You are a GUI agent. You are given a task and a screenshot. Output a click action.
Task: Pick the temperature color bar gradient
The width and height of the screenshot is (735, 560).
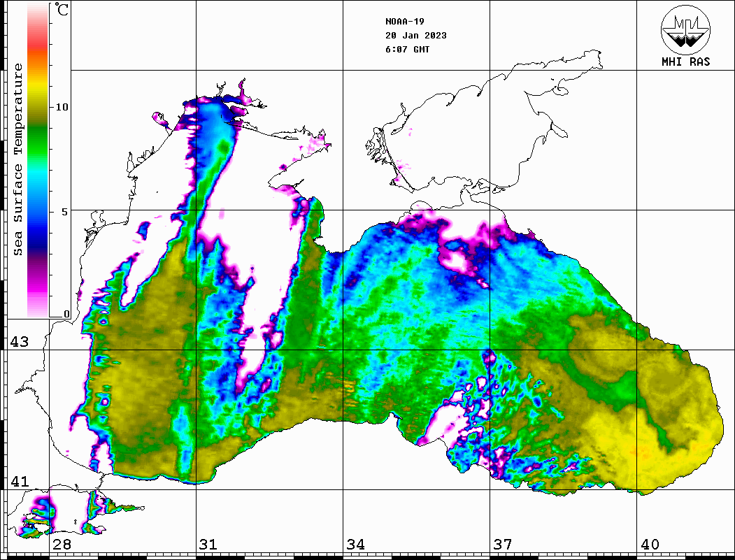[38, 161]
